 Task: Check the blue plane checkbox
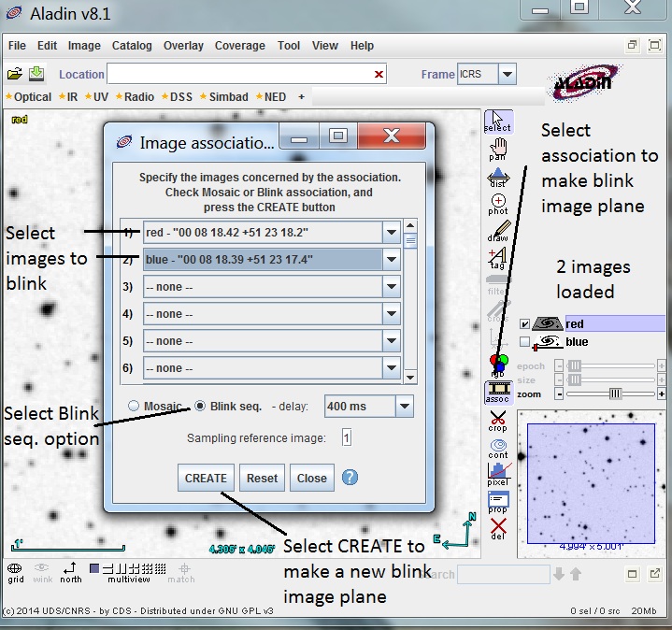coord(524,342)
